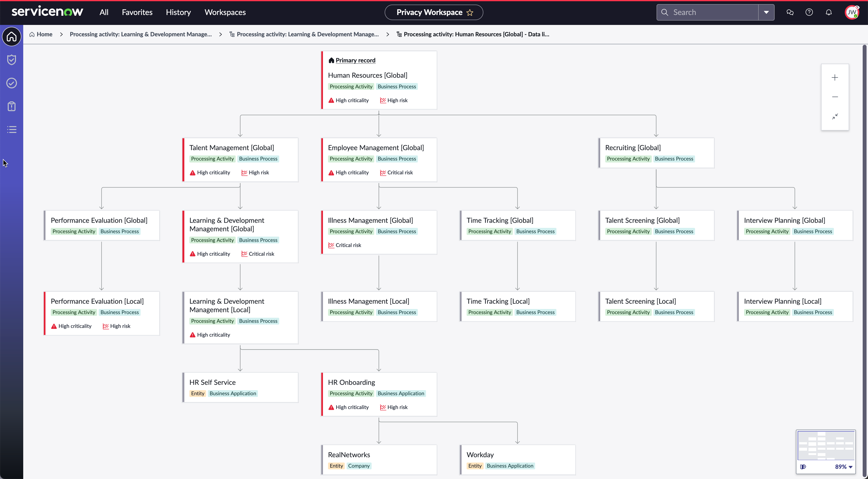Viewport: 868px width, 479px height.
Task: Zoom in with the plus icon
Action: click(x=835, y=77)
